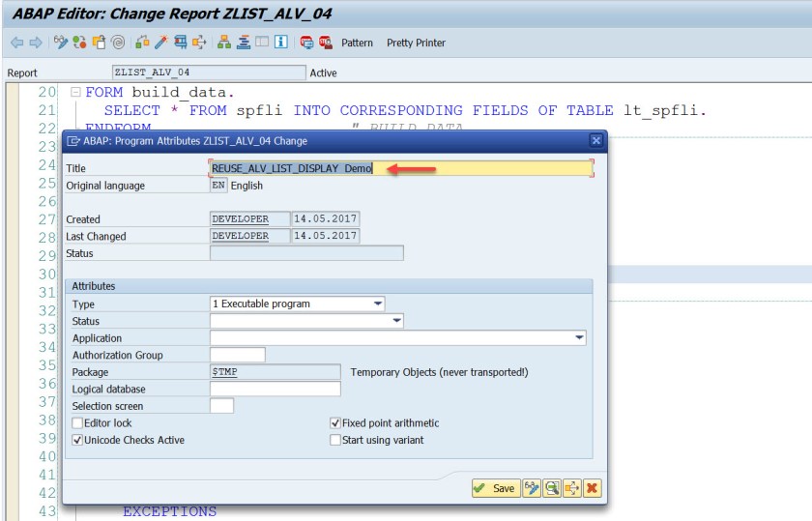
Task: Activate program with the magic wand icon
Action: (161, 43)
